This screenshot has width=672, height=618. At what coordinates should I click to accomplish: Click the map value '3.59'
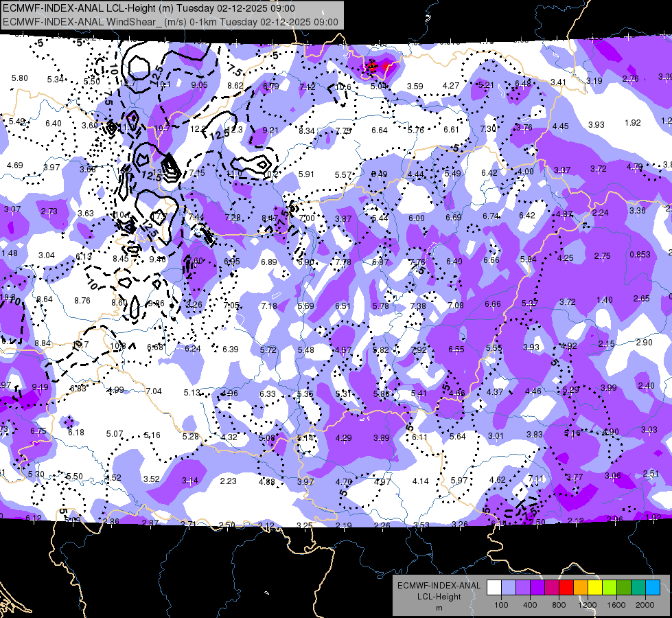coord(415,87)
